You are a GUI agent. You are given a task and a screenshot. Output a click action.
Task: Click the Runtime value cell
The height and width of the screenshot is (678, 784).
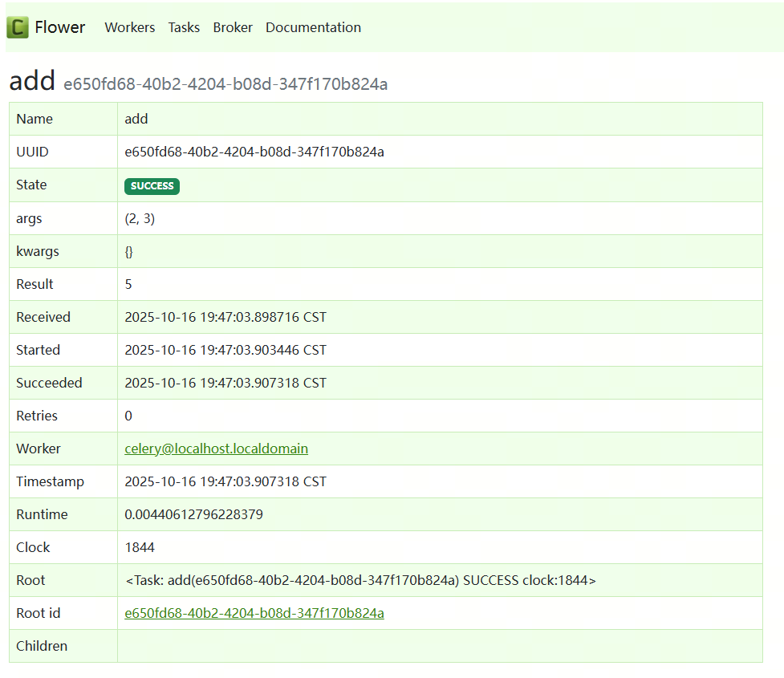pos(193,514)
